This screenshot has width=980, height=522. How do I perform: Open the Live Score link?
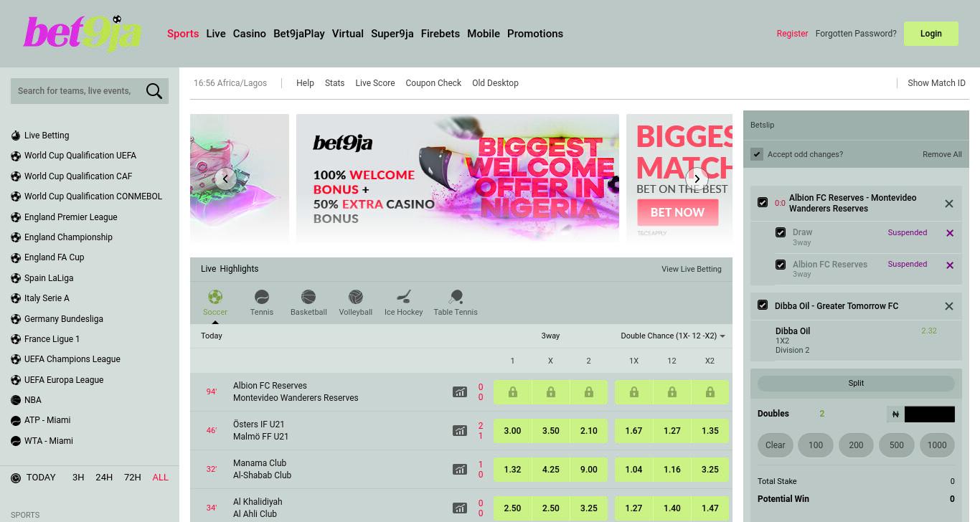tap(375, 83)
